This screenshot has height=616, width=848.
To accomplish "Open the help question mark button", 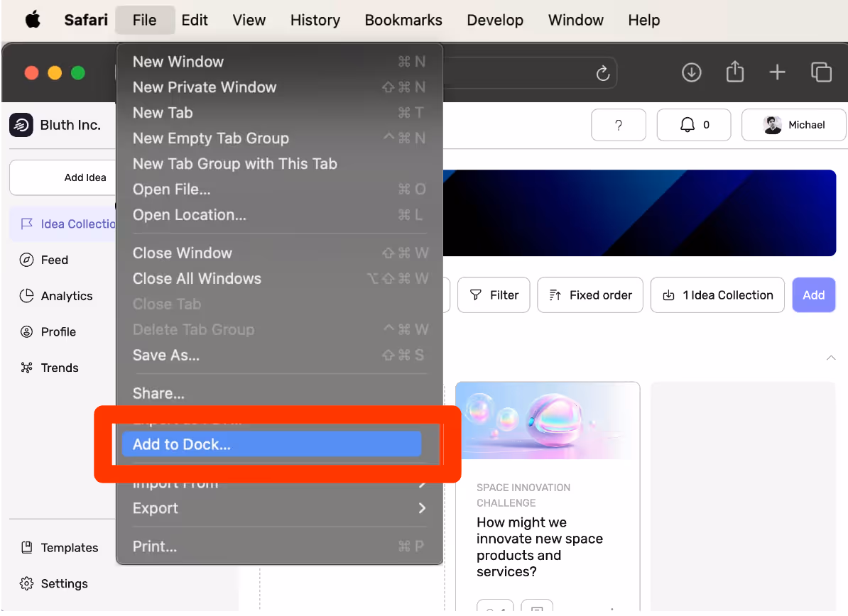I will click(x=618, y=125).
